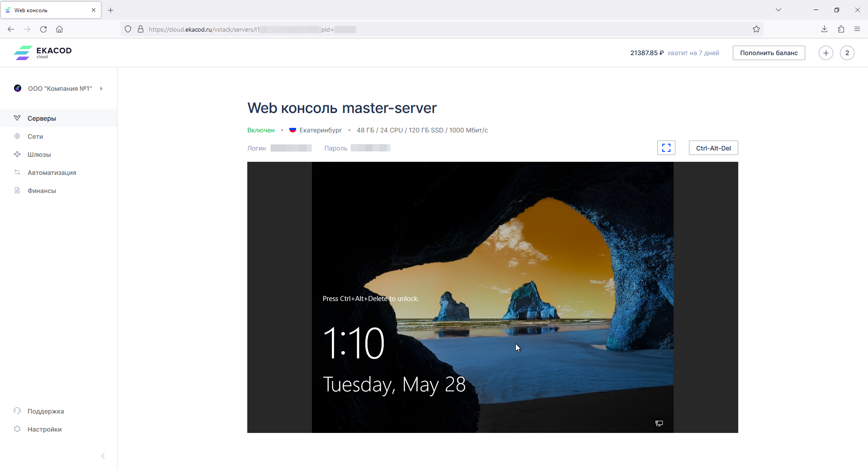This screenshot has width=868, height=470.
Task: Reload the page in browser
Action: (43, 29)
